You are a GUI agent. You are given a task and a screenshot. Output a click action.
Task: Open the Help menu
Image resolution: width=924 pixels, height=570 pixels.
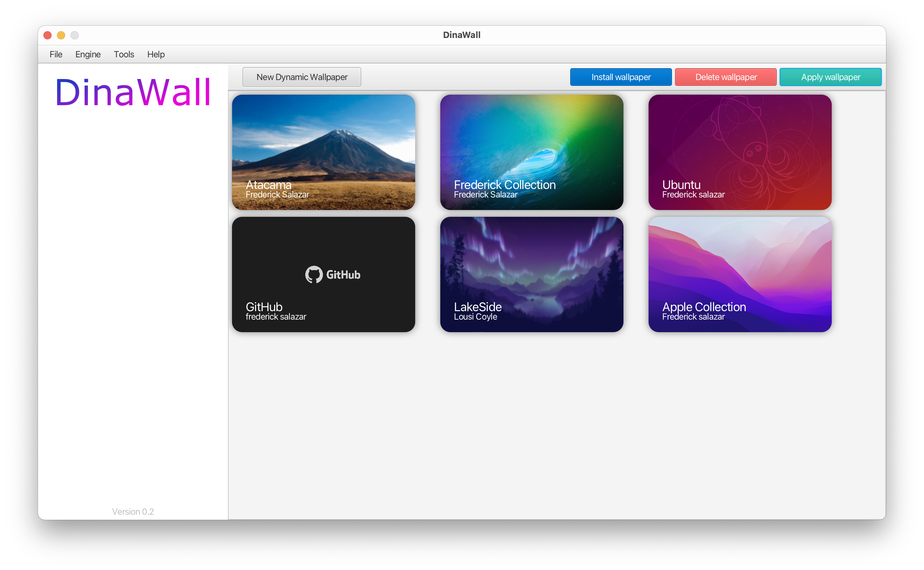[x=156, y=54]
